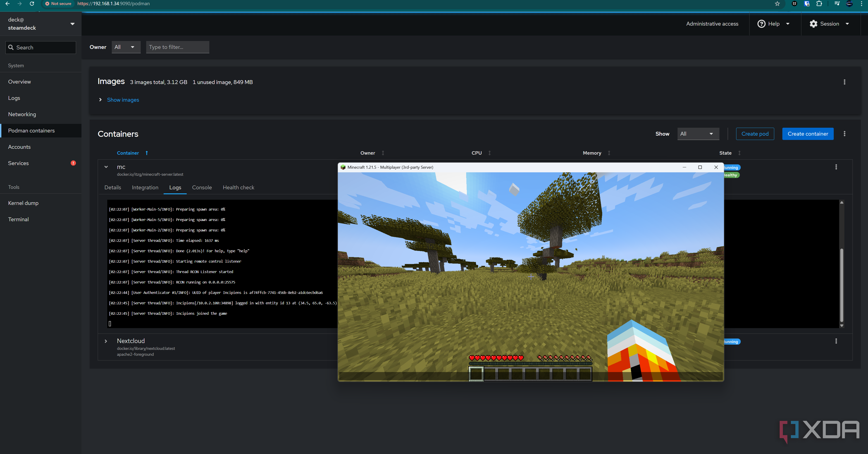Maximize the Minecraft window
The width and height of the screenshot is (868, 454).
click(x=700, y=167)
